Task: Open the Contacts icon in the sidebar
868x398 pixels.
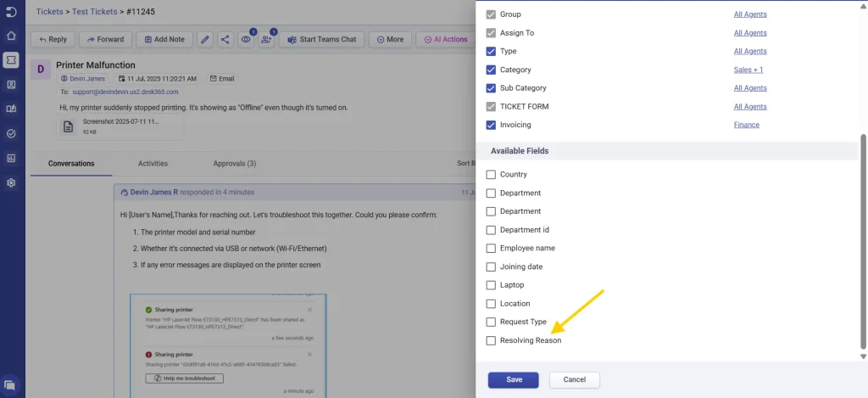Action: tap(11, 85)
